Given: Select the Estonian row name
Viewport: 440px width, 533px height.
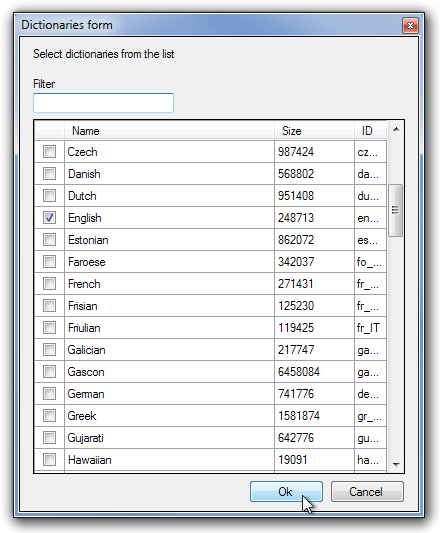Looking at the screenshot, I should pos(88,240).
